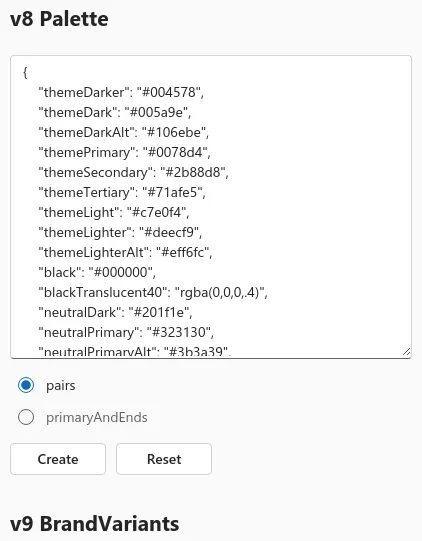The height and width of the screenshot is (541, 422).
Task: Click the textarea resize handle corner
Action: tap(406, 352)
